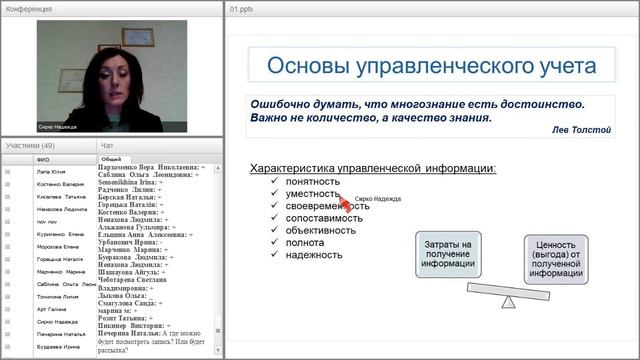Click the Ценность (выгода) от полученной информации box
The width and height of the screenshot is (640, 360).
(x=556, y=259)
